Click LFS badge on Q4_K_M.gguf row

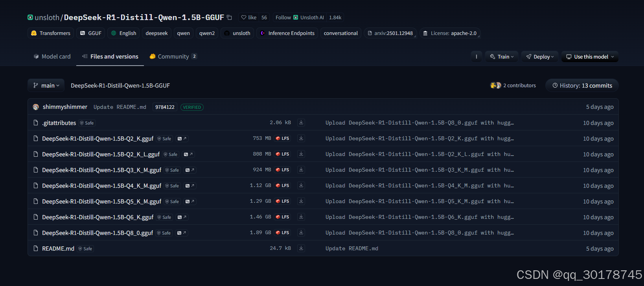(282, 185)
